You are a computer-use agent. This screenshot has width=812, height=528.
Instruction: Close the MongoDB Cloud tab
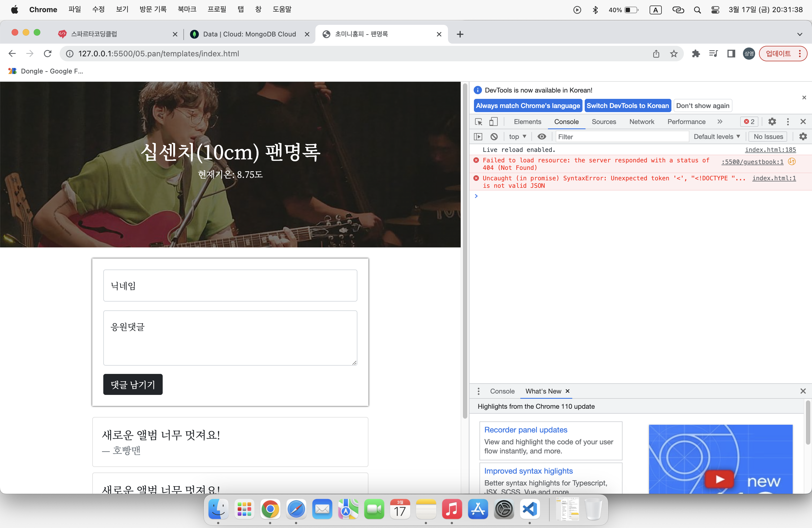click(307, 34)
